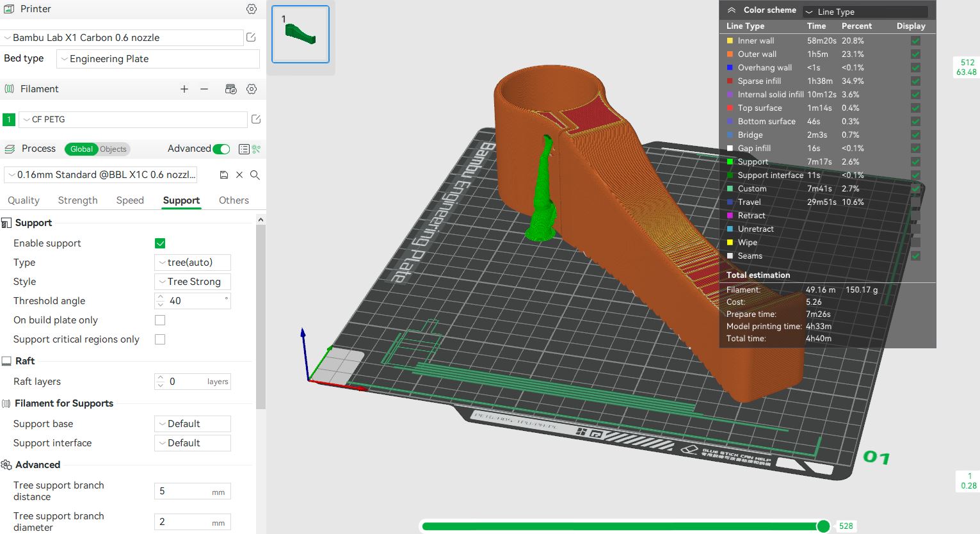Open printer settings gear icon
This screenshot has width=980, height=534.
tap(252, 9)
